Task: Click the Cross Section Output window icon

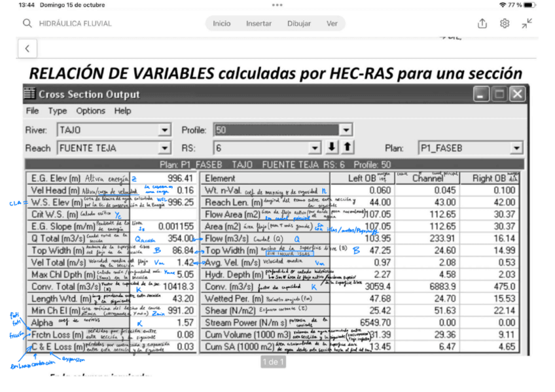Action: tap(29, 94)
